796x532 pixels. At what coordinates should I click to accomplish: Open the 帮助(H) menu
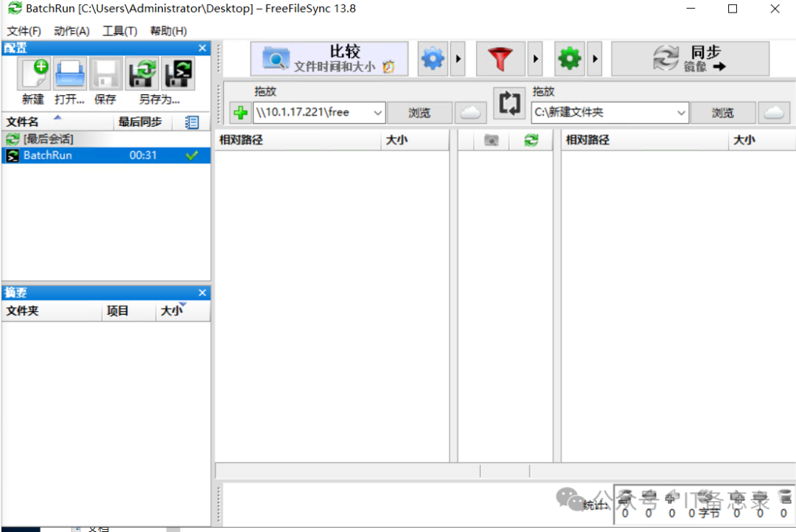pyautogui.click(x=169, y=31)
